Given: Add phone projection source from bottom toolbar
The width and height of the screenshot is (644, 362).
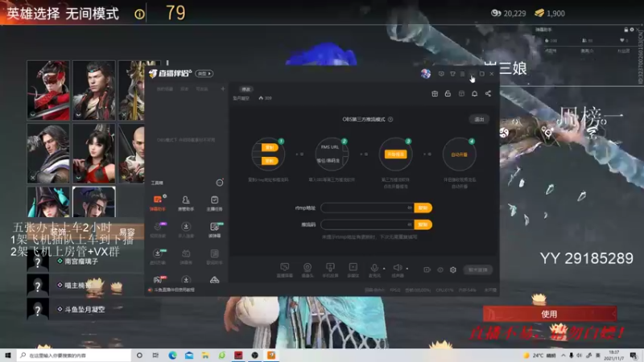Looking at the screenshot, I should (330, 270).
